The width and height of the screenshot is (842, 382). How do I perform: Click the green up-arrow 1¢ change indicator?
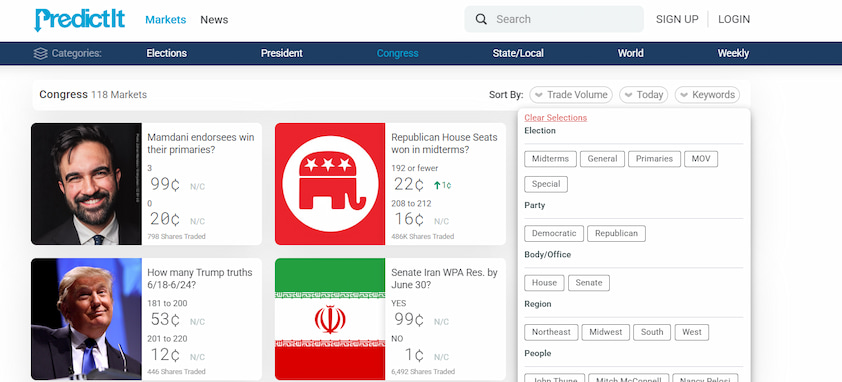[442, 185]
